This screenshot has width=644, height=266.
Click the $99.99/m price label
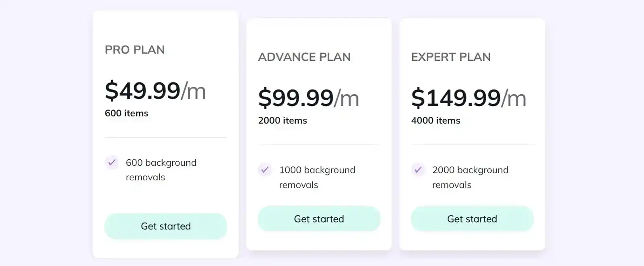tap(308, 97)
